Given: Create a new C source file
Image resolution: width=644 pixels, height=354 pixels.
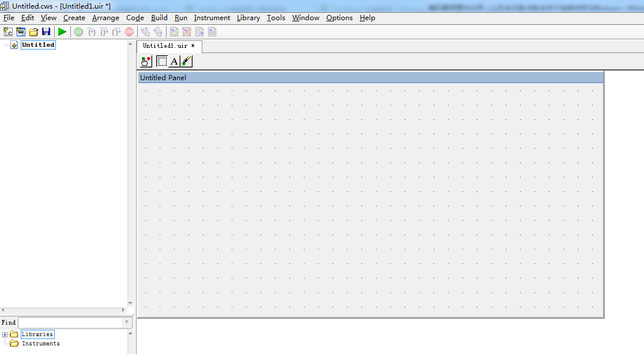Looking at the screenshot, I should (x=8, y=32).
